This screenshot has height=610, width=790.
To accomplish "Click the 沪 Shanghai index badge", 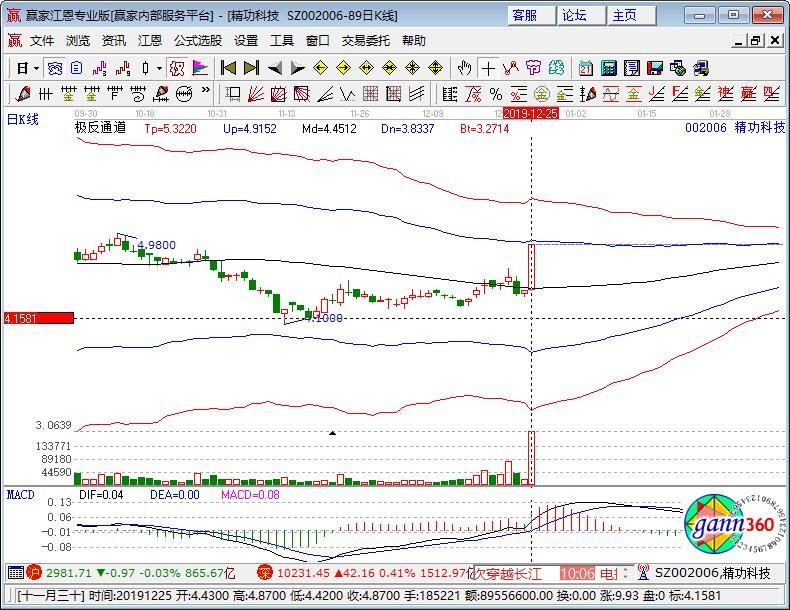I will [x=34, y=573].
